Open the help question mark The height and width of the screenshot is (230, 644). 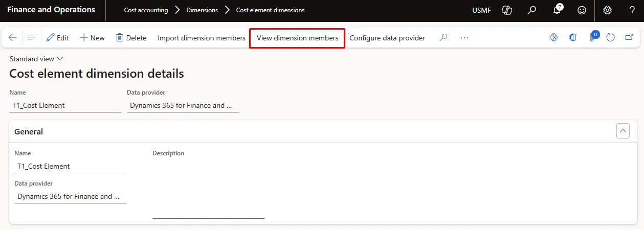pyautogui.click(x=632, y=10)
